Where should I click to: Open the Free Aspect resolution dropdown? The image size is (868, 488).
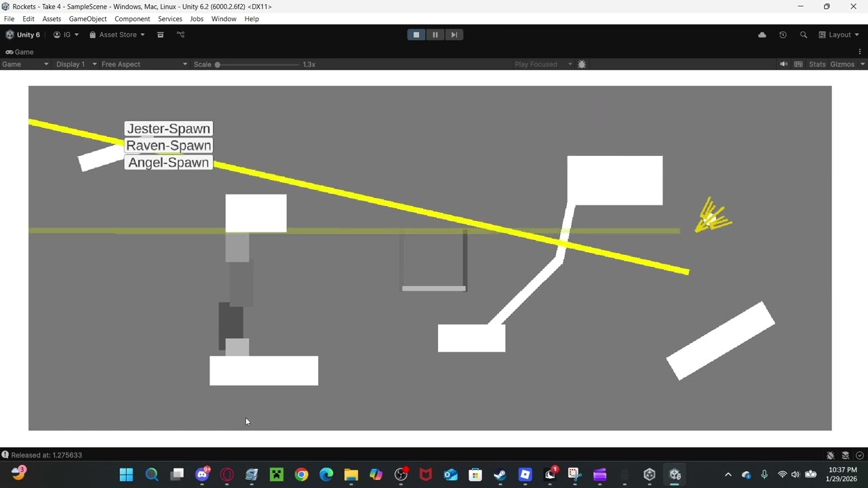pyautogui.click(x=144, y=64)
